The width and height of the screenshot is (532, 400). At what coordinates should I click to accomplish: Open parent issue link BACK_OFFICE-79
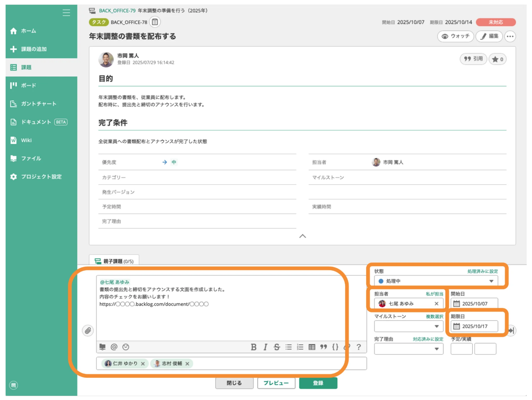(x=117, y=11)
